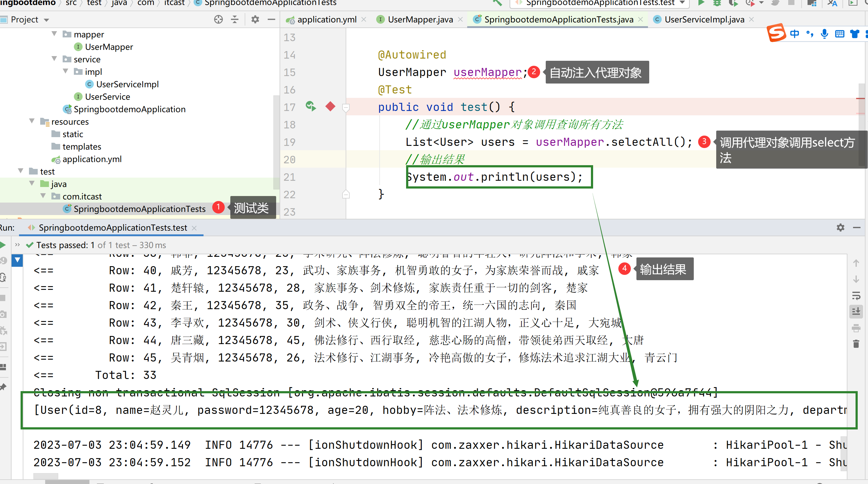Click Rerun Failed Tests icon in Run sidebar

coord(3,261)
